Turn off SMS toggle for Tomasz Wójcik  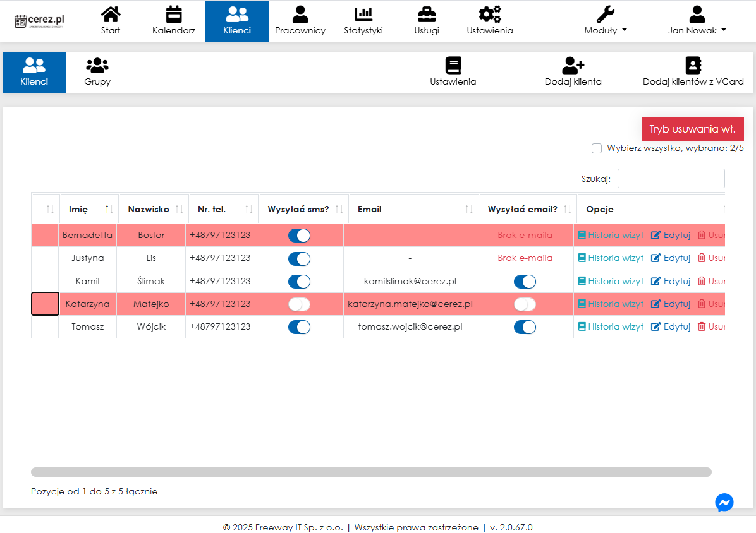coord(299,327)
